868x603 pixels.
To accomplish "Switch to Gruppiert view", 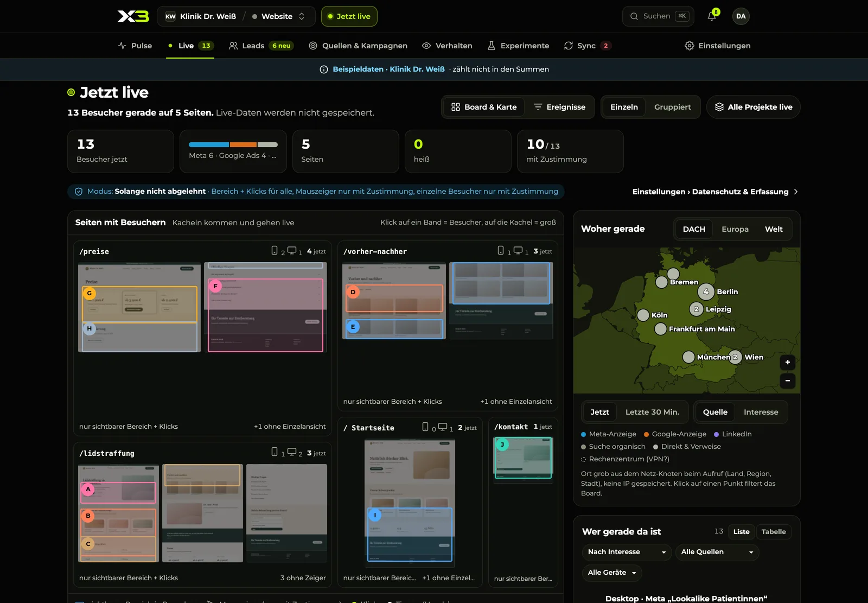I will [672, 107].
